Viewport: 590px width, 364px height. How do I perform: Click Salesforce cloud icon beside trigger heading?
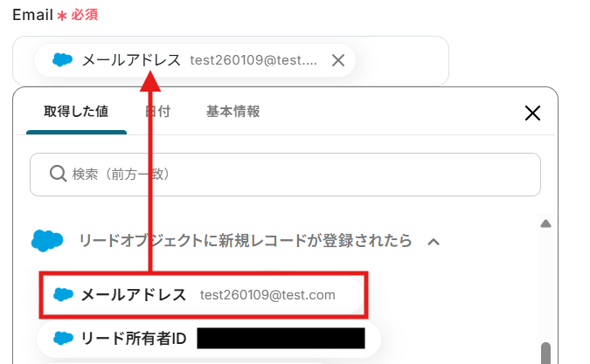tap(47, 240)
